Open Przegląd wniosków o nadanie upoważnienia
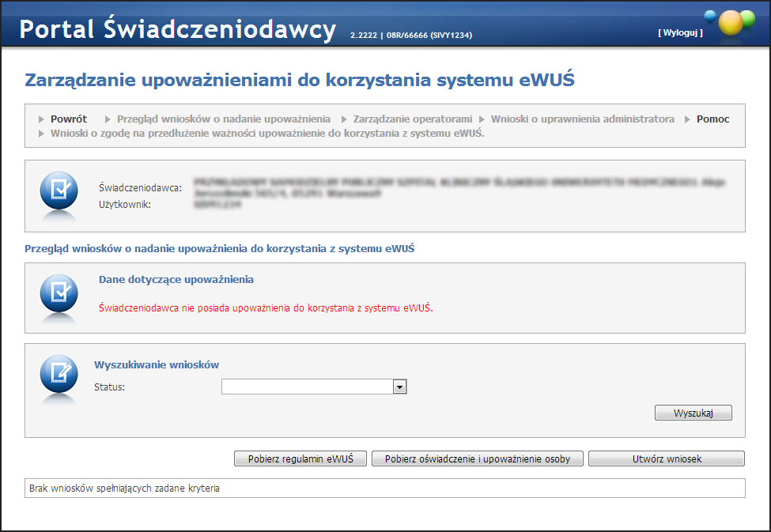The image size is (771, 532). click(223, 119)
